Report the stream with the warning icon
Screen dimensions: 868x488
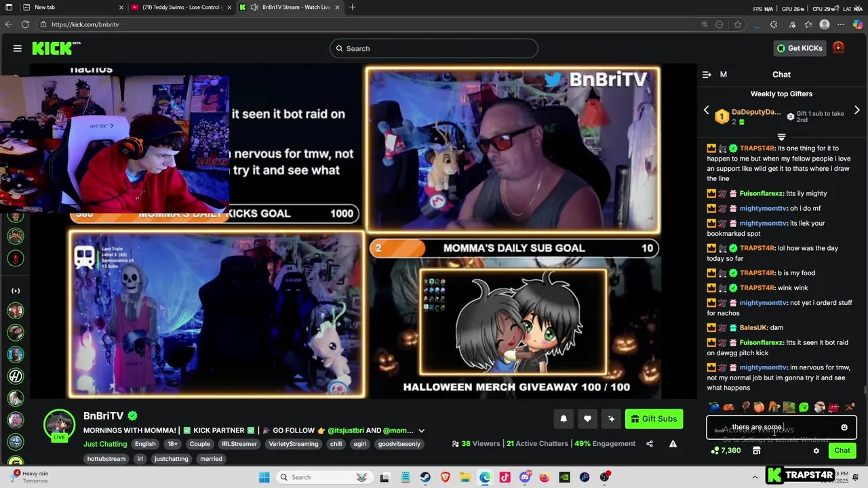(673, 444)
